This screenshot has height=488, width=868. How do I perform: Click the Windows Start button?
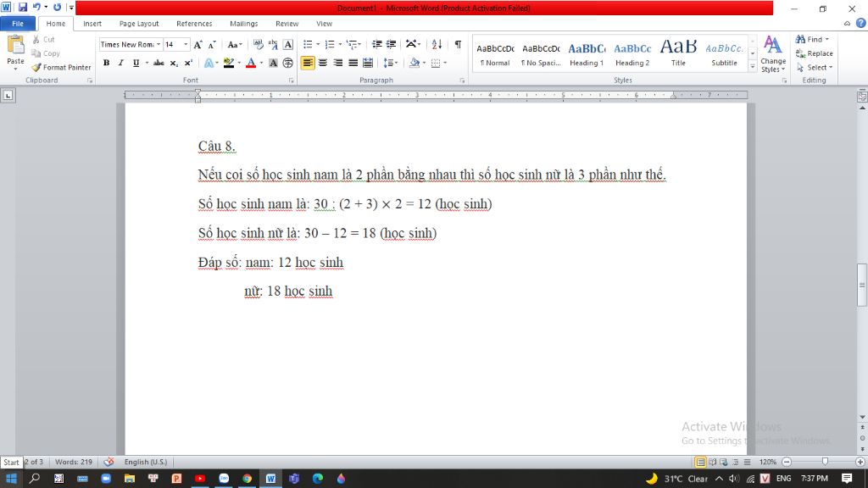pos(11,479)
